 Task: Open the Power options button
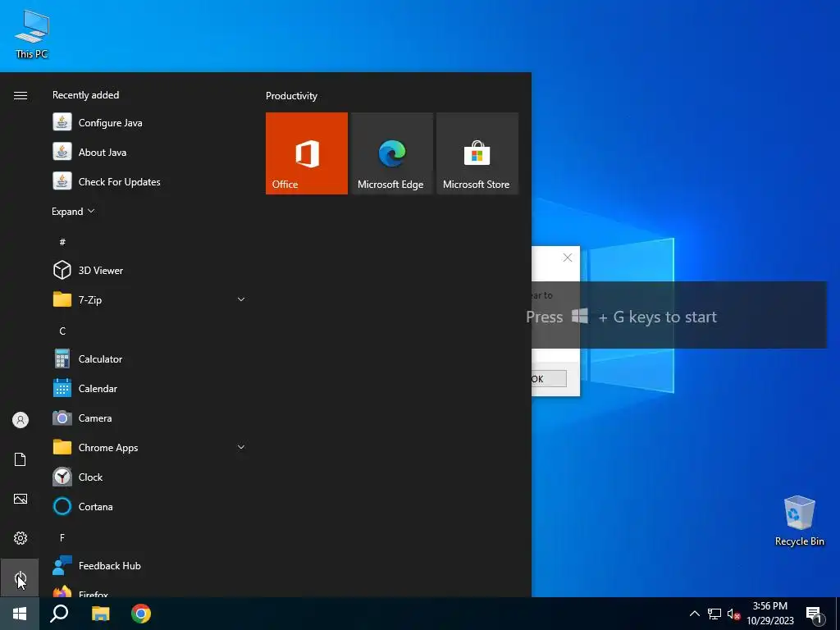tap(20, 577)
